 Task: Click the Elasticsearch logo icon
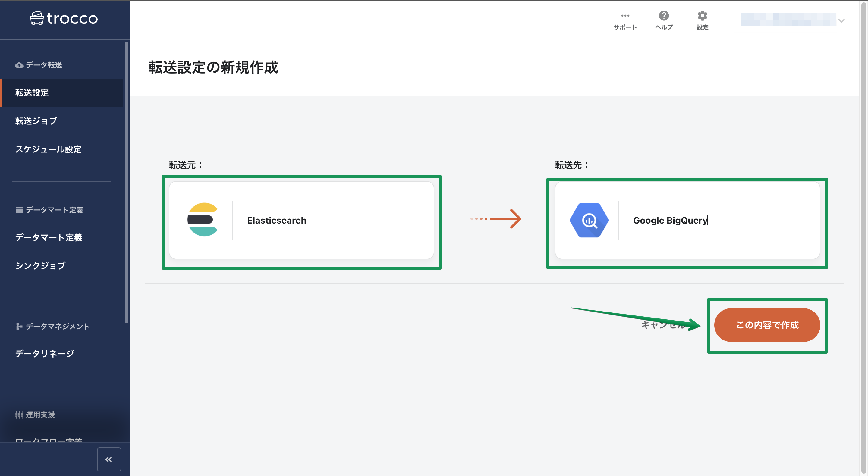click(203, 220)
